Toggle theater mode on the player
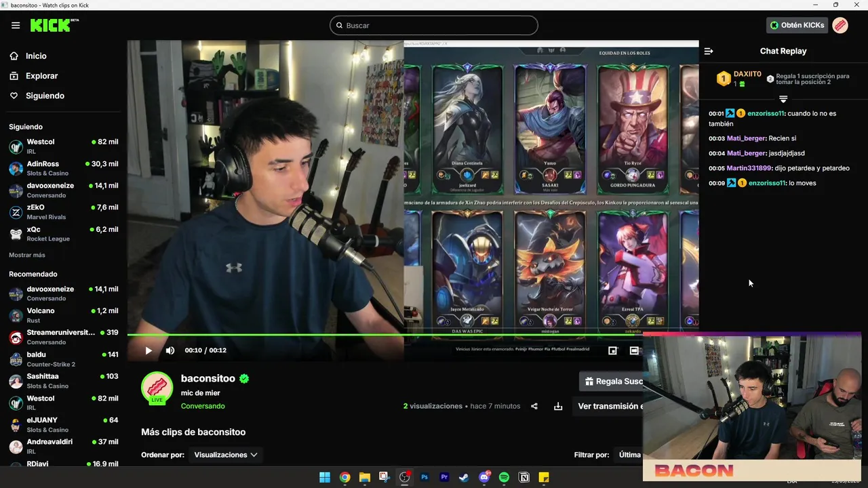Viewport: 868px width, 488px height. point(634,350)
